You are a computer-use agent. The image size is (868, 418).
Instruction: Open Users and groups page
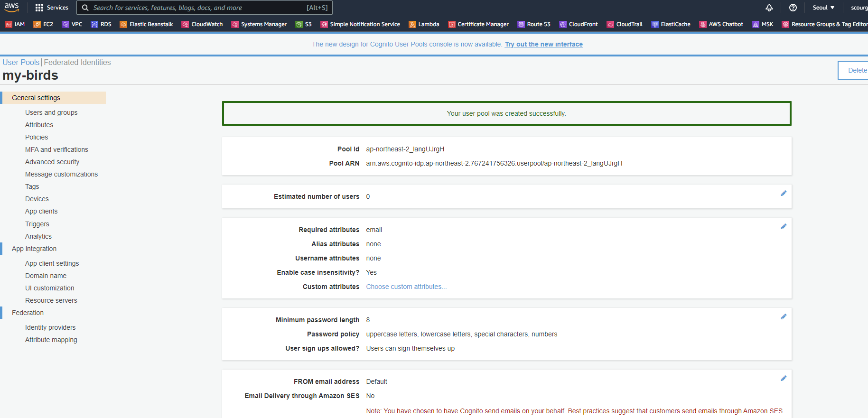click(x=51, y=112)
